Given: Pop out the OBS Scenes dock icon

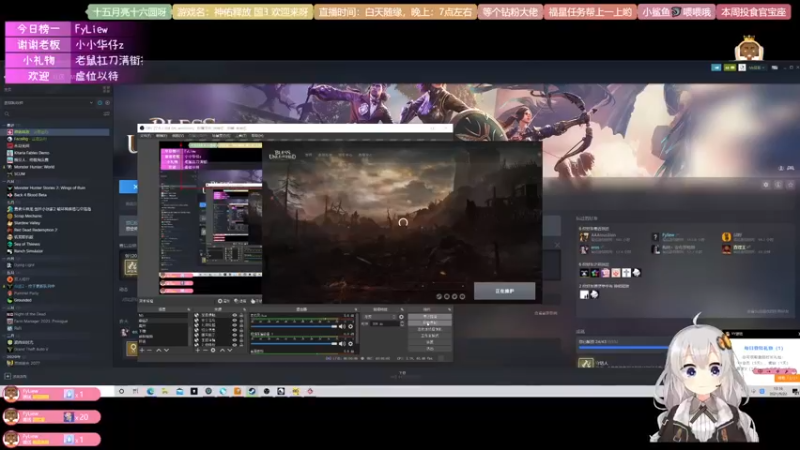Looking at the screenshot, I should [x=189, y=309].
